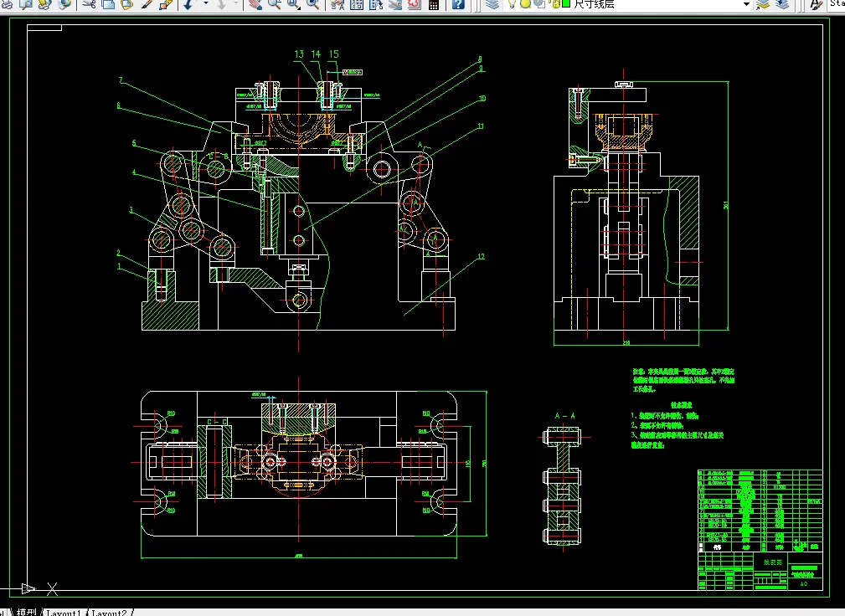Select the balloon number 13 label
The image size is (845, 616).
tap(299, 54)
